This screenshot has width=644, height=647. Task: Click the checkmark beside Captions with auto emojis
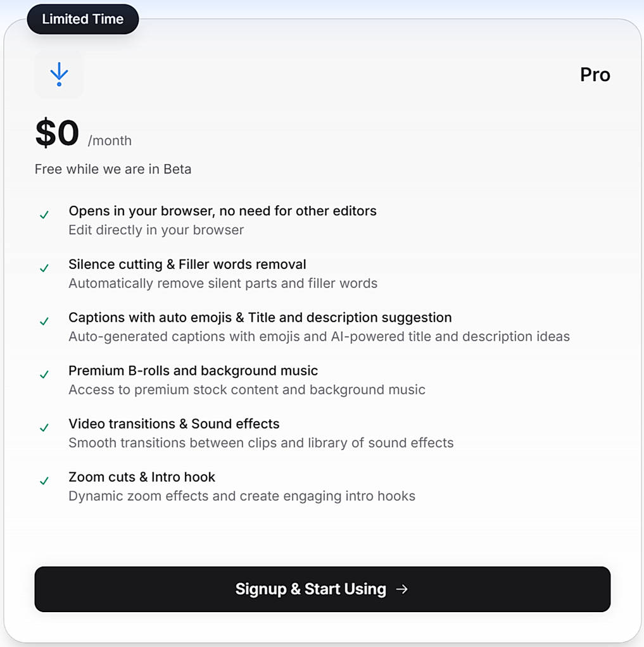pyautogui.click(x=44, y=321)
